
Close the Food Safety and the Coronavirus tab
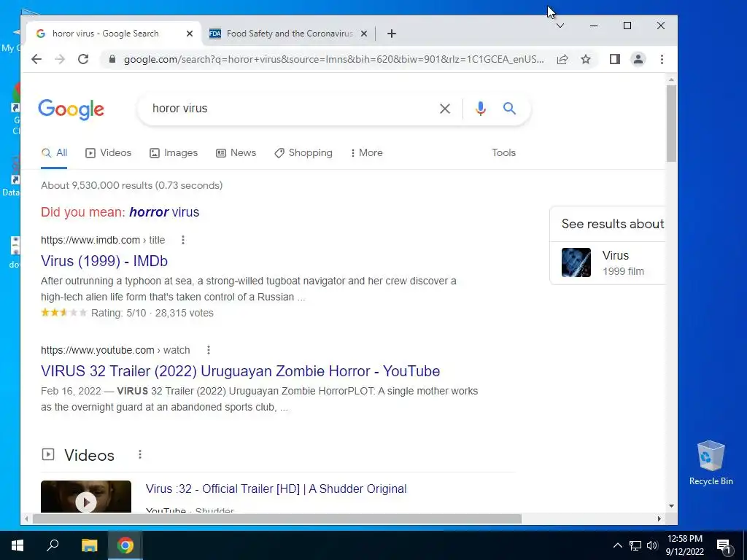pyautogui.click(x=364, y=34)
